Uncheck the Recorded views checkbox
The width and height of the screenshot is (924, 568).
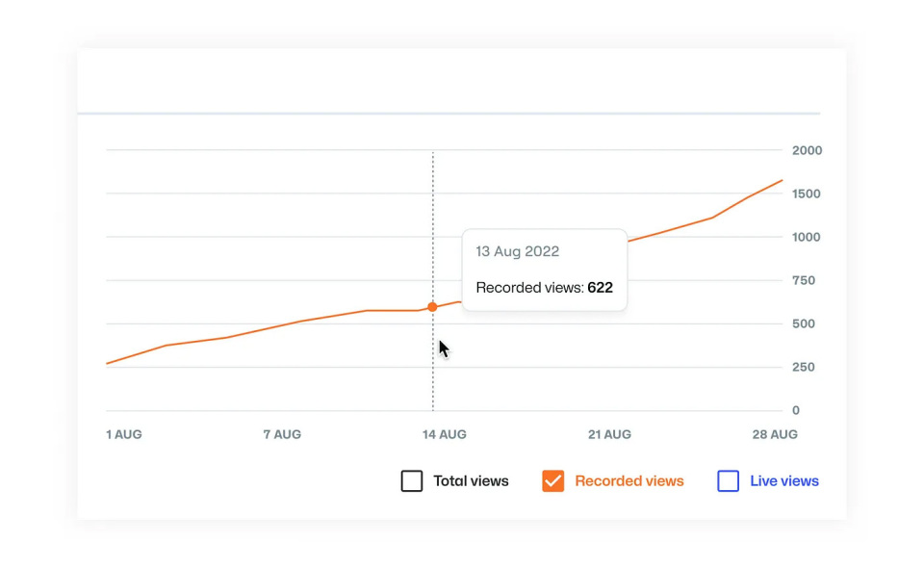(552, 481)
